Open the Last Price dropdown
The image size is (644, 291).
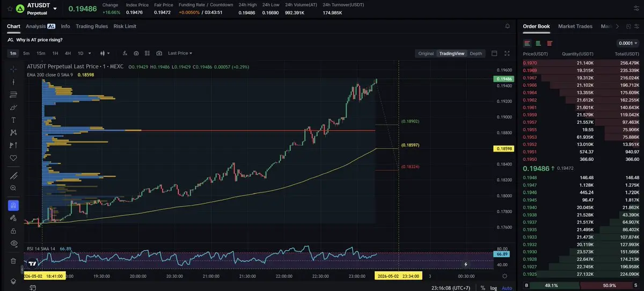click(180, 53)
